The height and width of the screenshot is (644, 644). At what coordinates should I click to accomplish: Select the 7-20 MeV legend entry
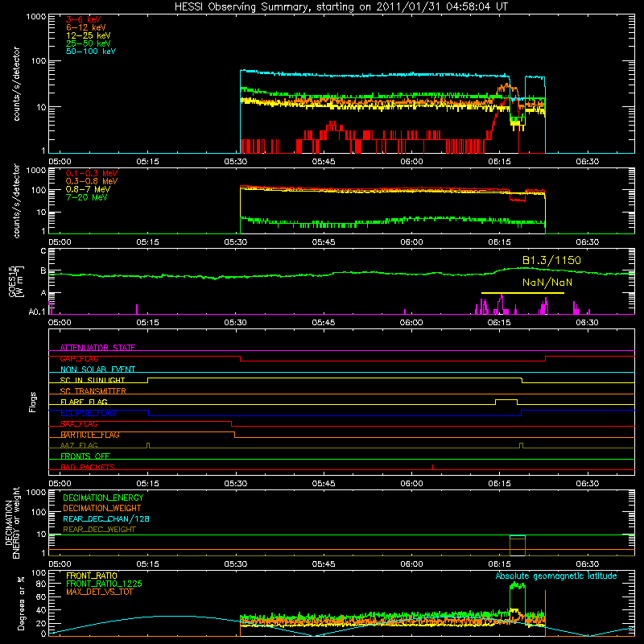coord(86,197)
